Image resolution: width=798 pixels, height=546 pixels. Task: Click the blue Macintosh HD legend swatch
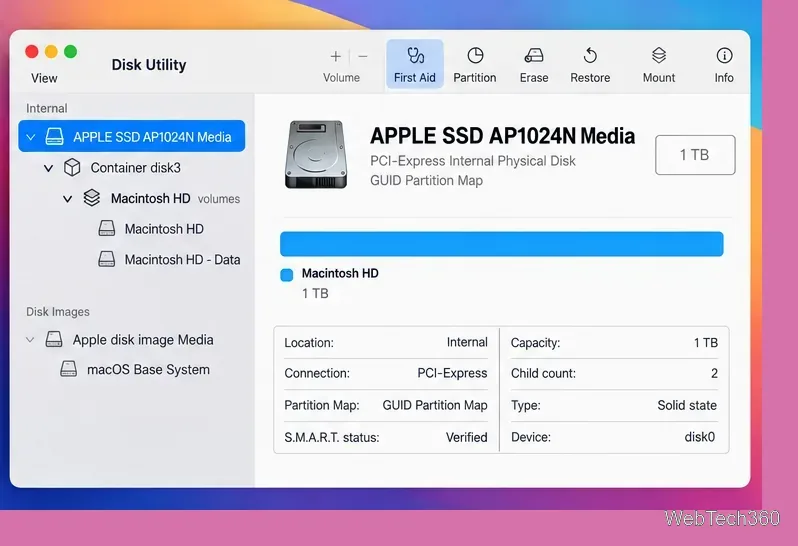click(x=287, y=275)
